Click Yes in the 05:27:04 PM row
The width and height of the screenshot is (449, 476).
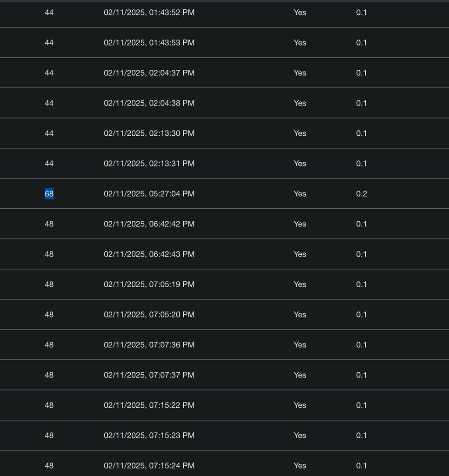[x=300, y=194]
